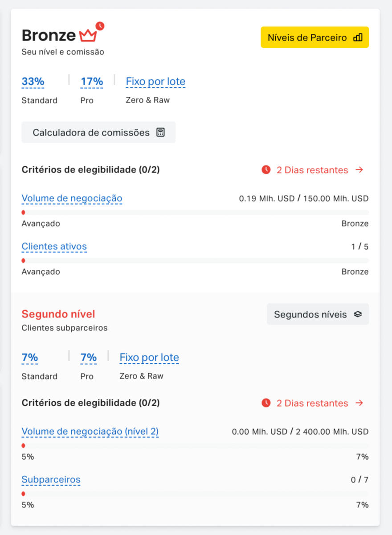Open the Clientes ativos link
The image size is (392, 535).
pos(54,247)
